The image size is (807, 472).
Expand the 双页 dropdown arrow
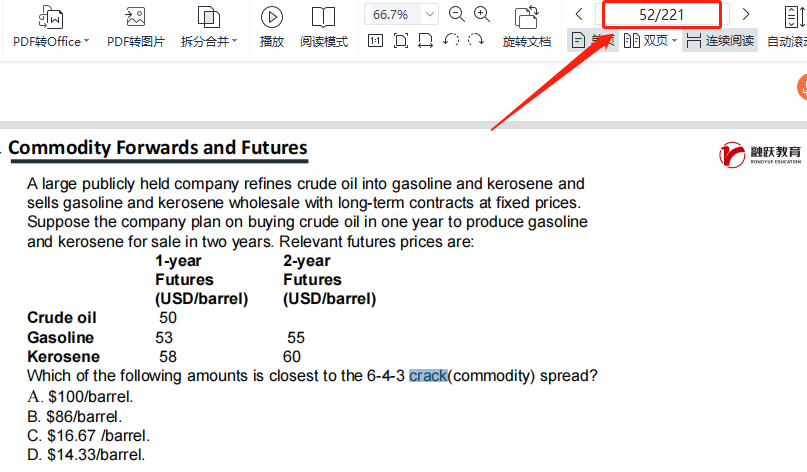point(674,42)
